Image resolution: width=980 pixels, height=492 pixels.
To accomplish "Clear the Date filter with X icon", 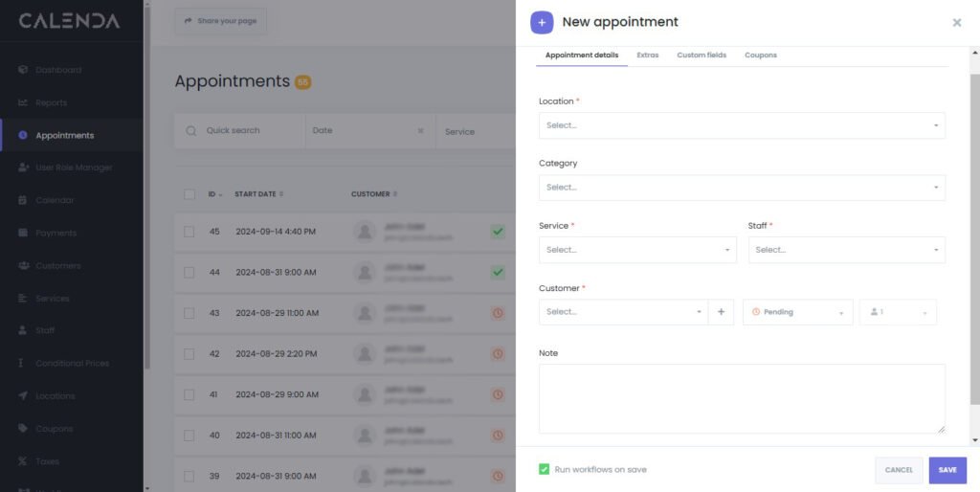I will pos(420,131).
